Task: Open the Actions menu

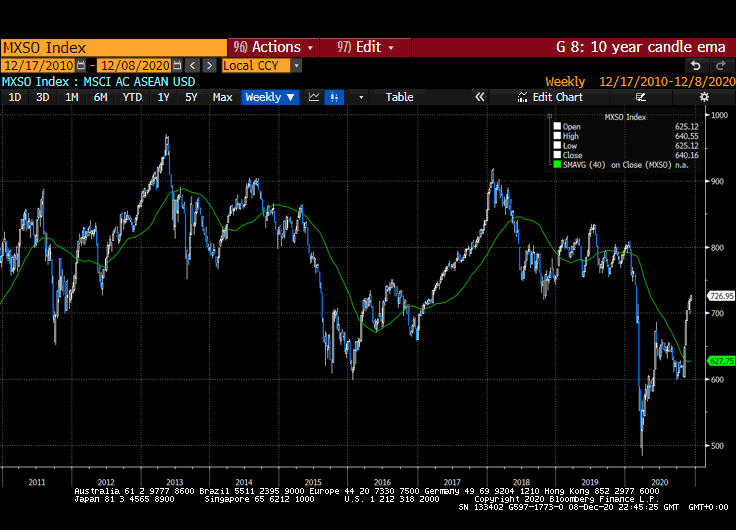Action: point(273,47)
